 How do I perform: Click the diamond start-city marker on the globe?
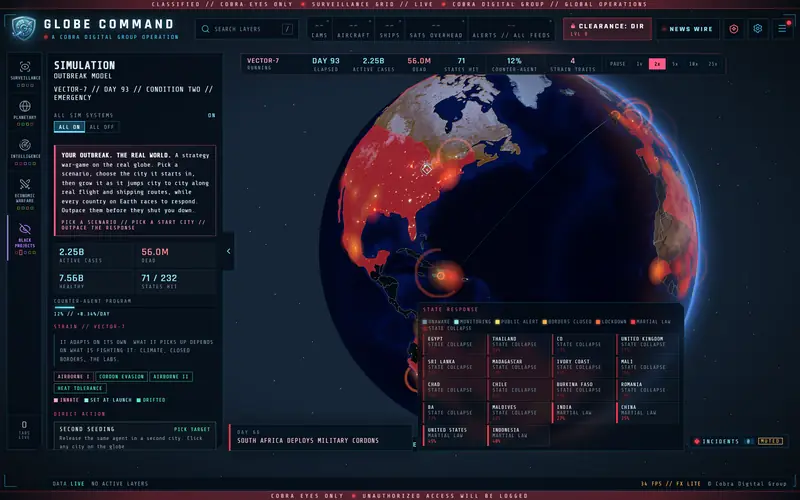pyautogui.click(x=427, y=168)
